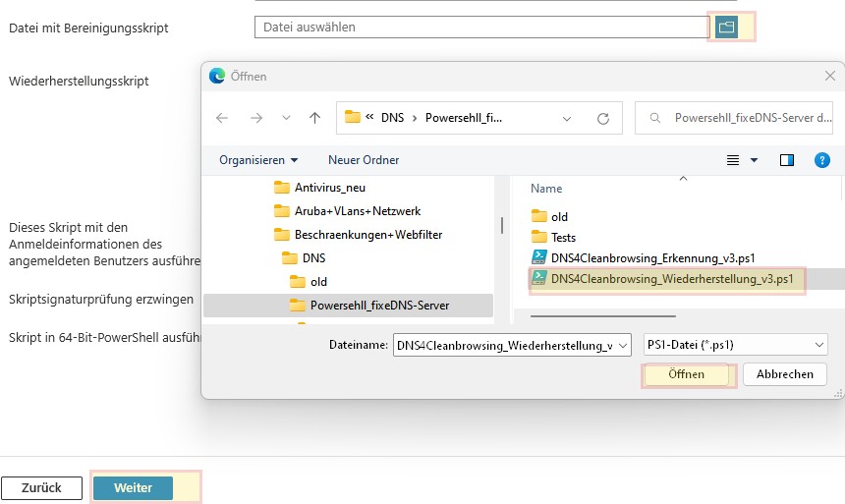Refresh the current folder listing

click(x=603, y=118)
